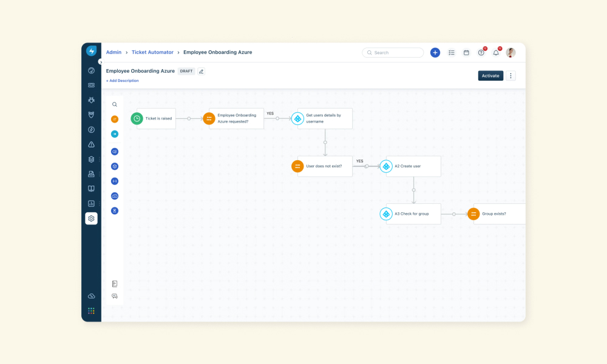Select the blue cube node in palette
This screenshot has width=607, height=364.
[115, 166]
